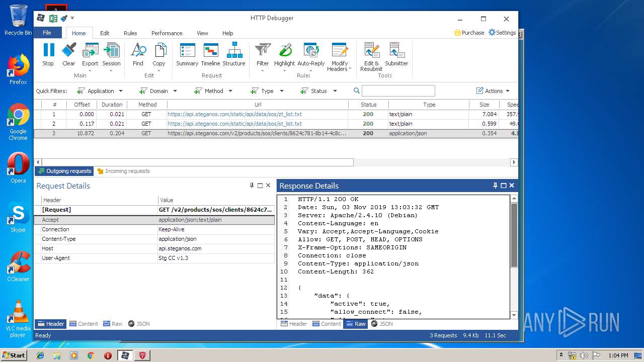The image size is (644, 362).
Task: Switch to the Incoming requests tab
Action: tap(123, 171)
